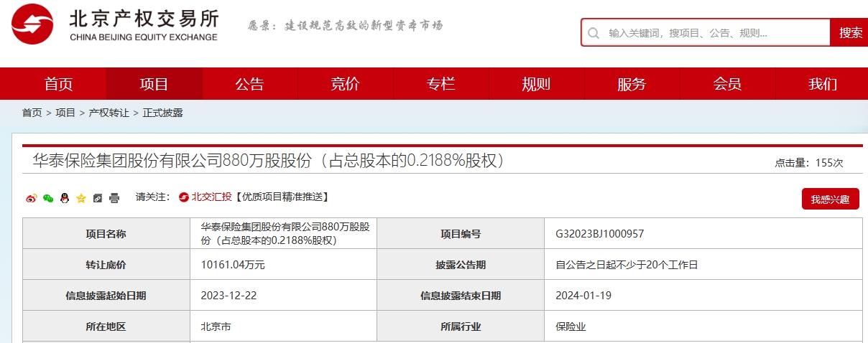Copy page link icon

(98, 198)
